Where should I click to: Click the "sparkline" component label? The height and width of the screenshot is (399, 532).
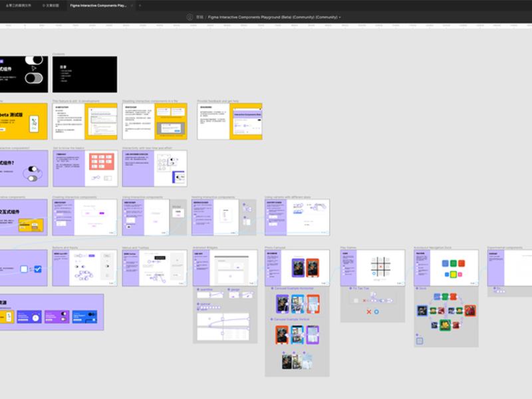pyautogui.click(x=206, y=289)
